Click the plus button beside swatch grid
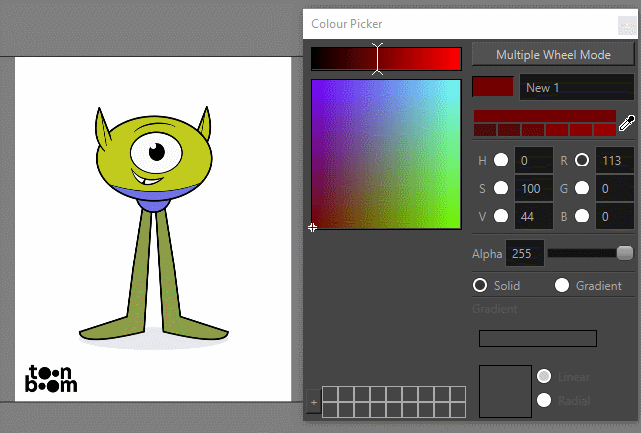Image resolution: width=641 pixels, height=433 pixels. 313,402
